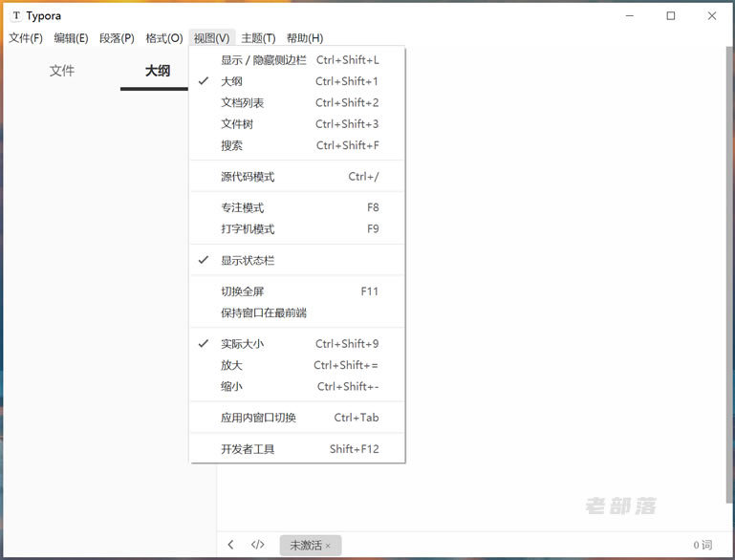Maximize the Typora window
The width and height of the screenshot is (735, 560).
pos(671,15)
